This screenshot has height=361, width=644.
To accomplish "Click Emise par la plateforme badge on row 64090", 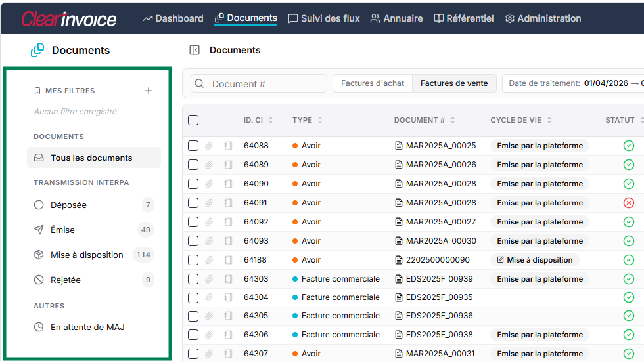I will [540, 184].
